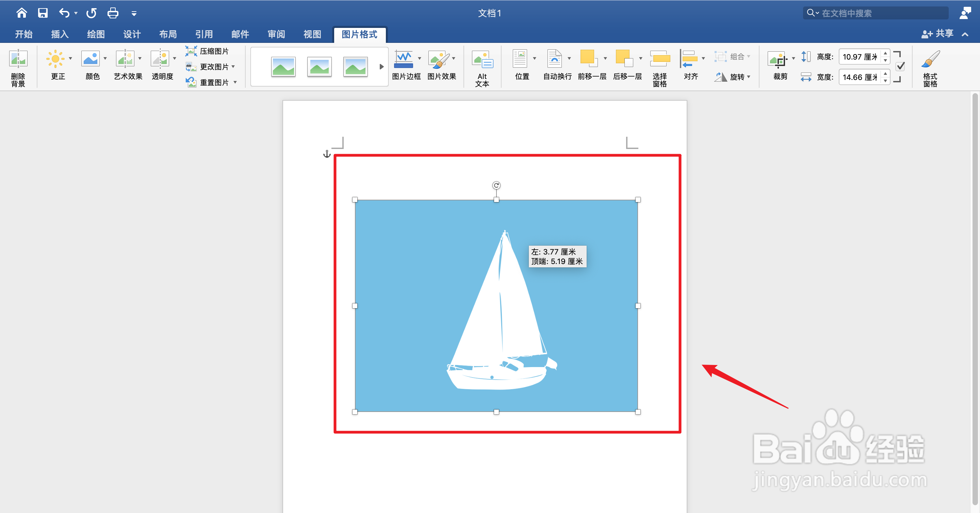Increase the height value with stepper up arrow
The height and width of the screenshot is (513, 980).
click(886, 53)
